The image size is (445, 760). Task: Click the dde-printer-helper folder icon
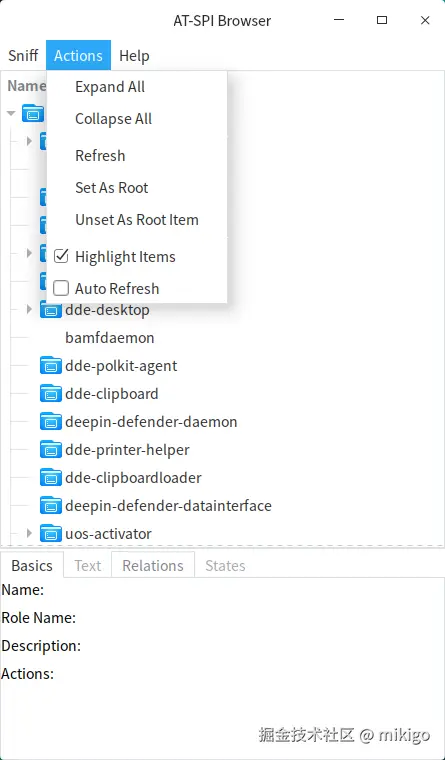click(51, 450)
